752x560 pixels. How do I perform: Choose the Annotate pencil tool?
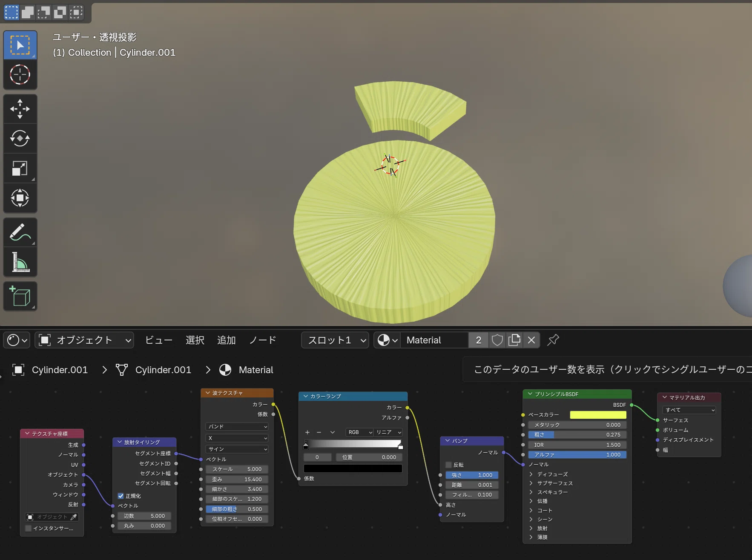pos(20,232)
